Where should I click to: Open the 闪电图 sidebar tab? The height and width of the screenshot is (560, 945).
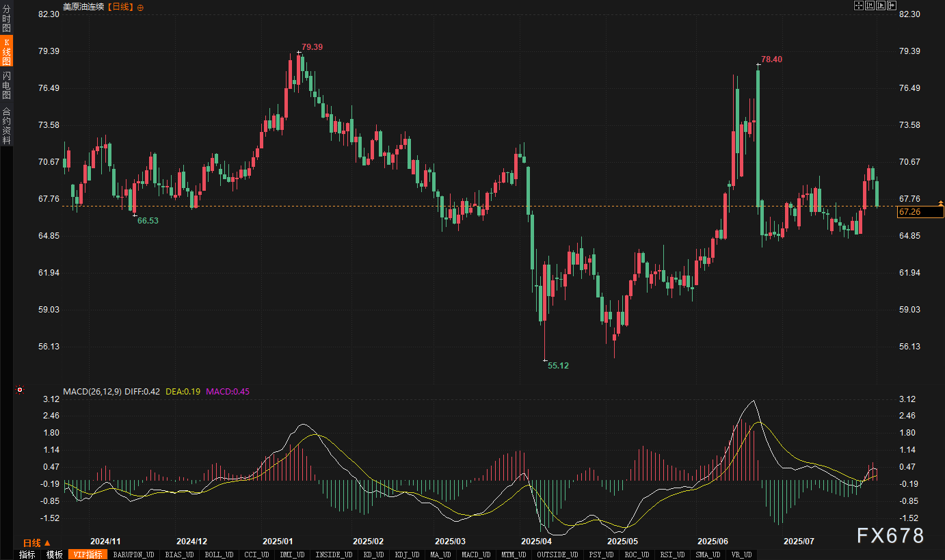tap(7, 85)
